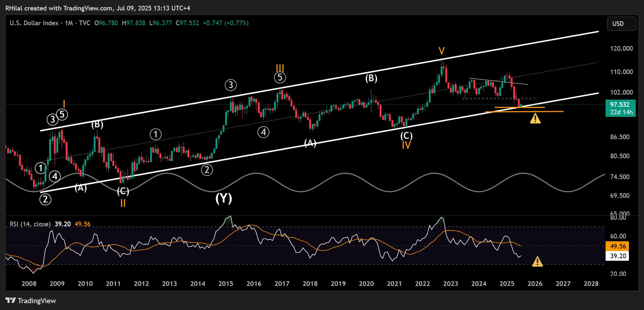Screen dimensions: 644x310
Task: Select the orange II wave label
Action: pyautogui.click(x=123, y=203)
